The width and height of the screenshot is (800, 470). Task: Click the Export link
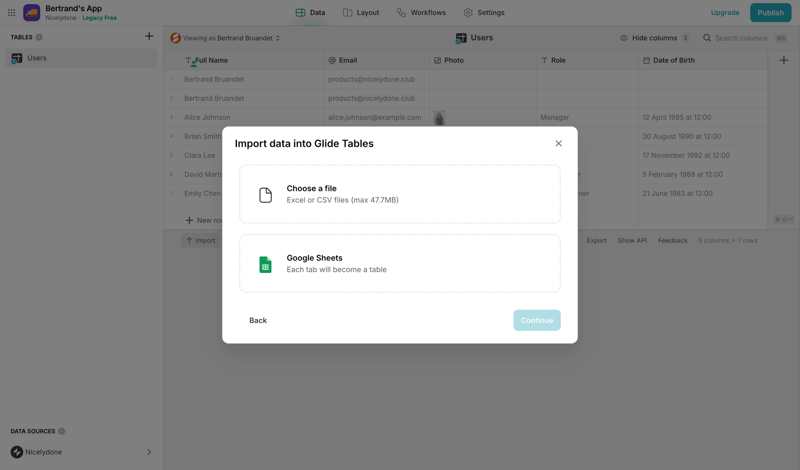(596, 240)
